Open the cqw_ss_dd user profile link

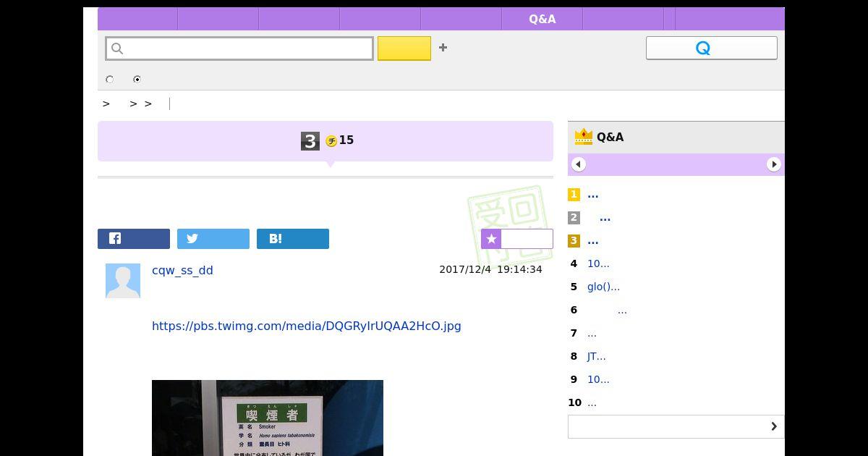pyautogui.click(x=182, y=270)
